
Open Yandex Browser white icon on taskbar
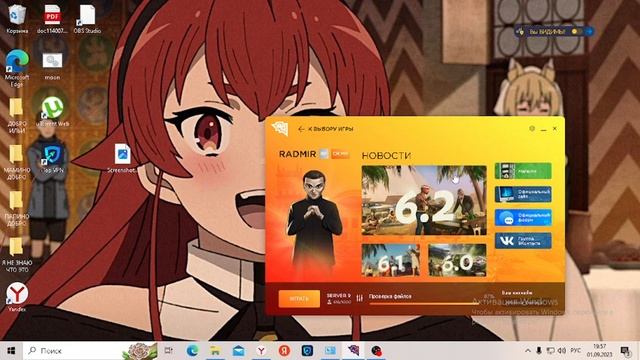261,351
